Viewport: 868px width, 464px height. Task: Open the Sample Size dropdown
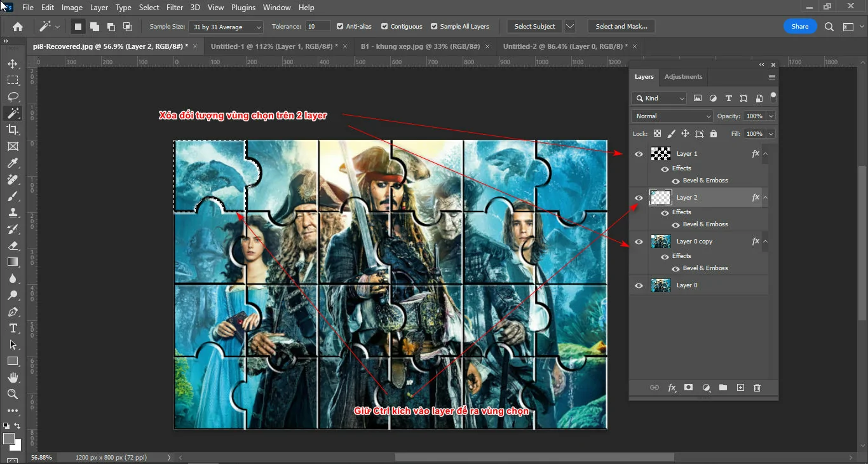tap(226, 27)
